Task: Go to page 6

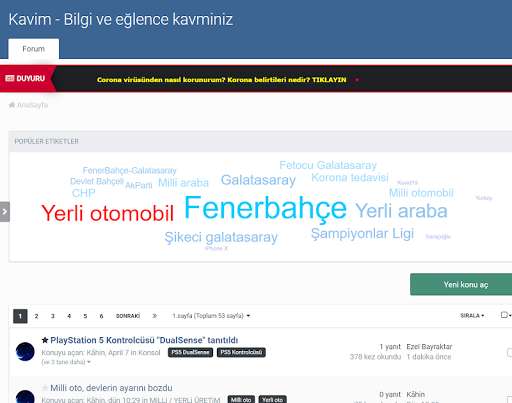Action: 101,316
